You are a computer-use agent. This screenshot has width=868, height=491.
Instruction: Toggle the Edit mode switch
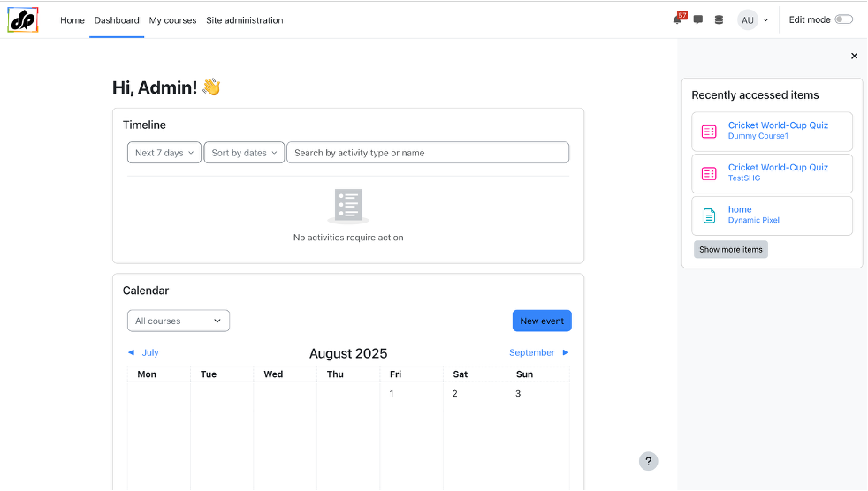tap(843, 19)
